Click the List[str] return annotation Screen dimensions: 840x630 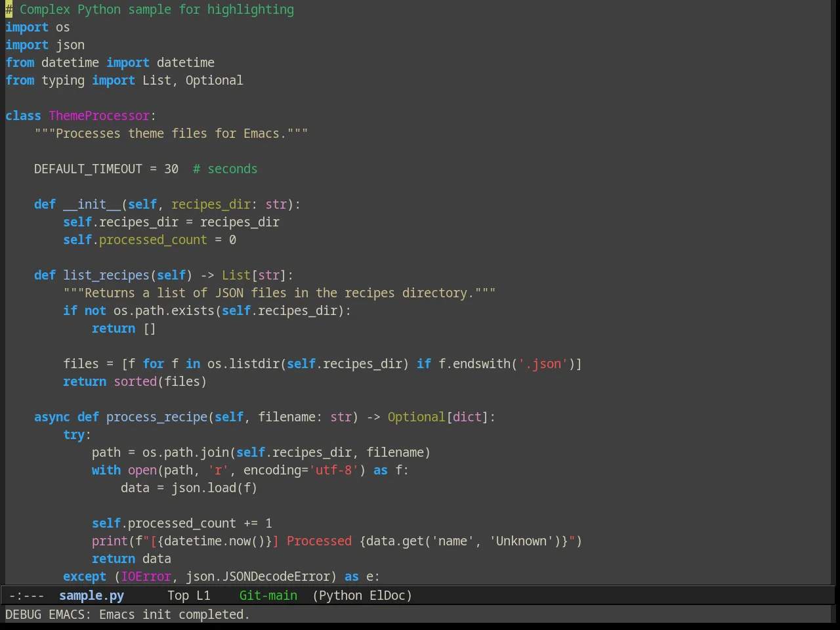(254, 275)
